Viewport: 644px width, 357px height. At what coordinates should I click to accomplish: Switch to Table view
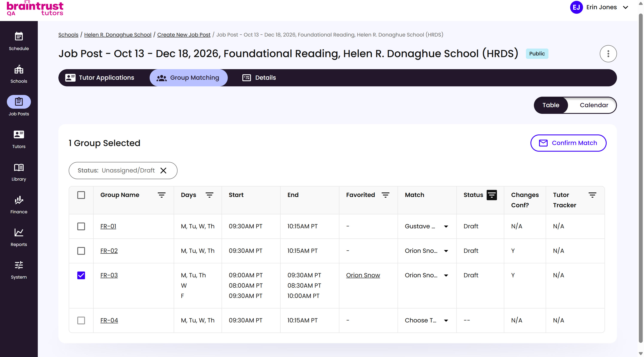[551, 105]
